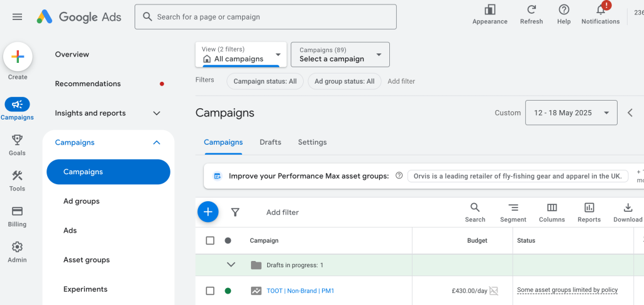The width and height of the screenshot is (644, 305).
Task: Open the Columns selector icon
Action: [552, 208]
